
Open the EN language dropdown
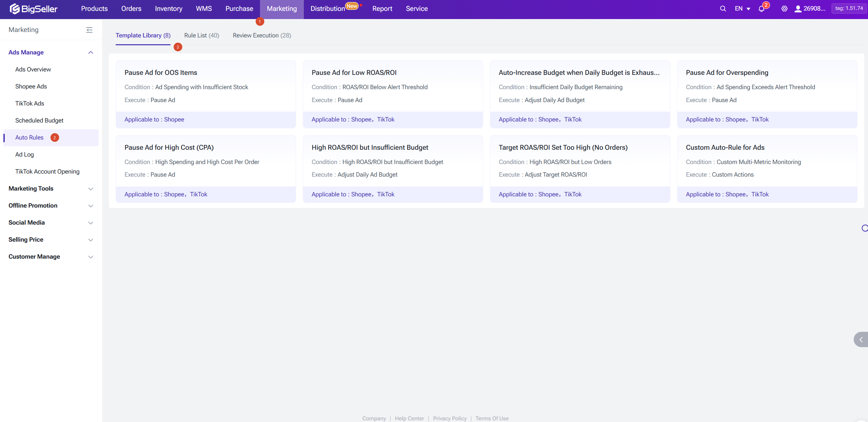tap(742, 9)
